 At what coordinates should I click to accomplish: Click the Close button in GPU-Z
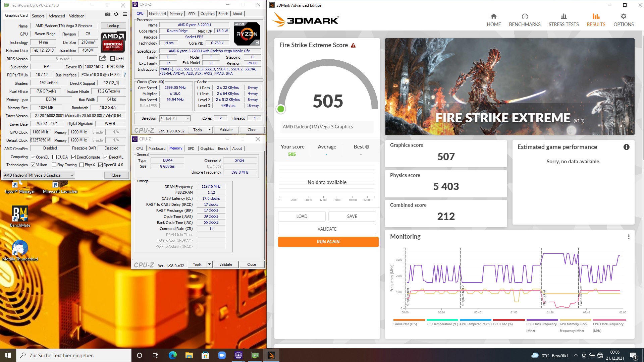click(116, 175)
